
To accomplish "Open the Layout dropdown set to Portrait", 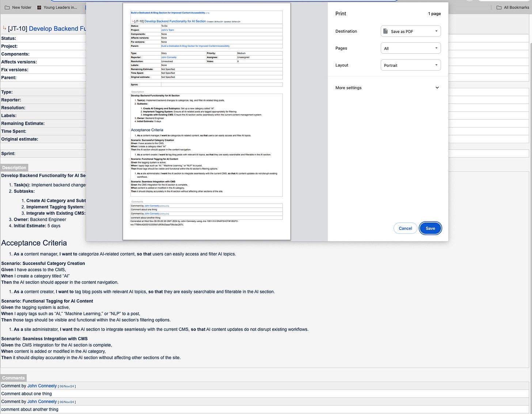I will coord(411,65).
